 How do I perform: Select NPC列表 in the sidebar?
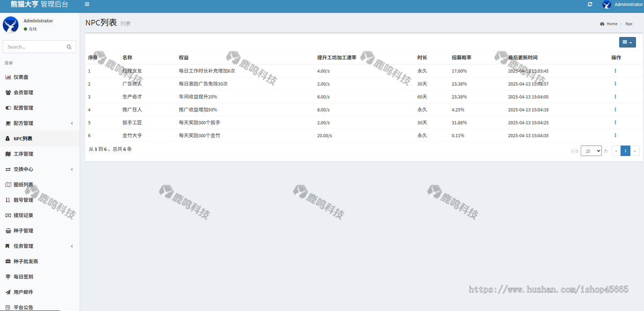point(40,139)
